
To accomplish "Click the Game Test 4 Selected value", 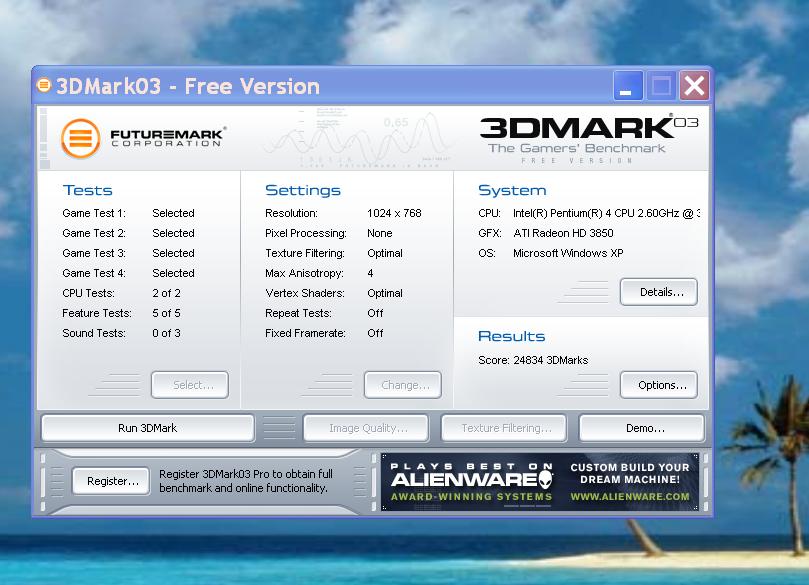I will point(173,273).
